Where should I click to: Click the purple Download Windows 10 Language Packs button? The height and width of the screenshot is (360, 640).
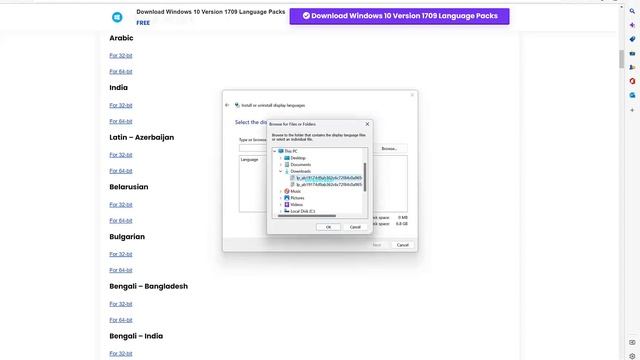click(400, 16)
